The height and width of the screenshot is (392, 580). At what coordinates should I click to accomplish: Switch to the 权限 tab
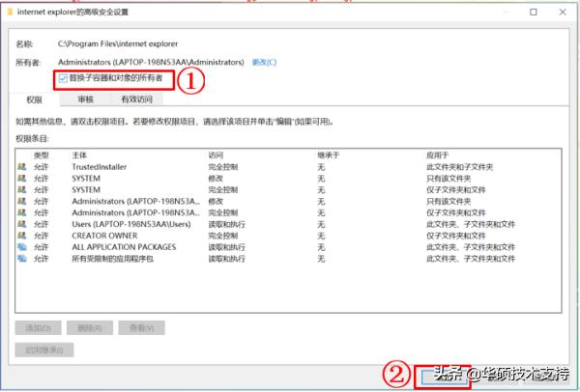(x=34, y=99)
